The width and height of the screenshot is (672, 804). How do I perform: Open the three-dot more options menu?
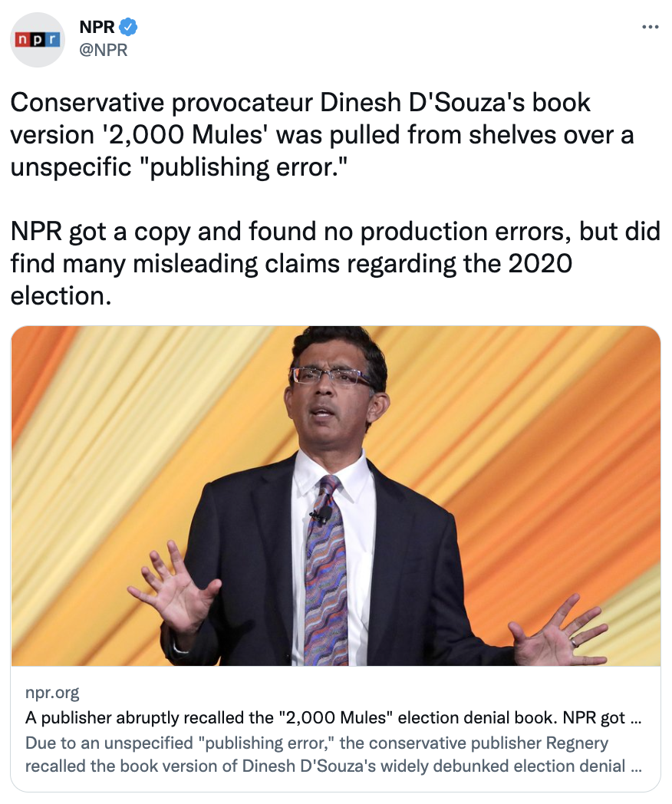point(650,27)
